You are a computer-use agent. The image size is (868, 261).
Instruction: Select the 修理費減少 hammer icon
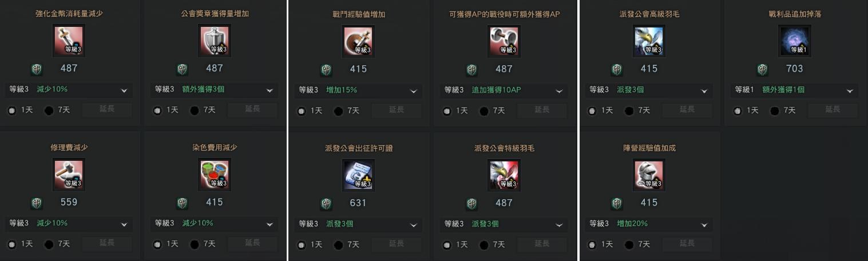[69, 175]
